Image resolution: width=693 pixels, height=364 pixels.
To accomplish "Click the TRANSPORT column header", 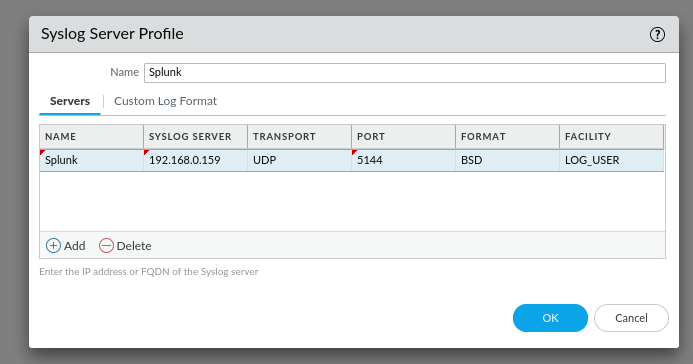I will pyautogui.click(x=300, y=136).
